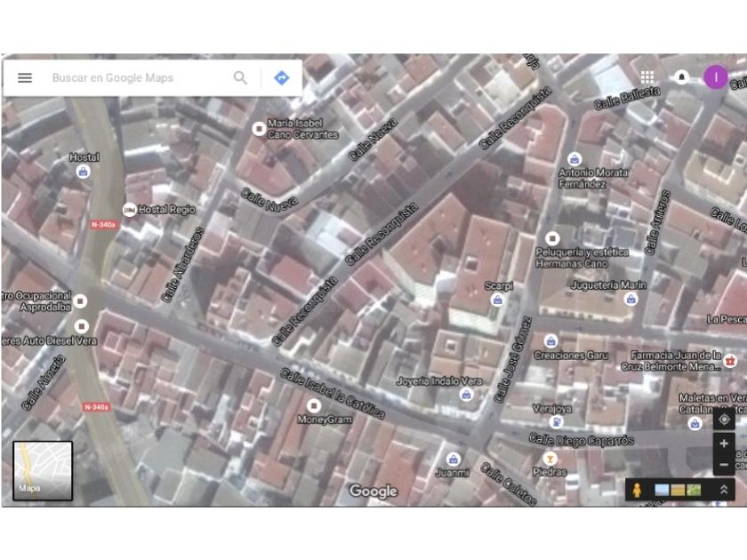Select the Scarpi shop marker
This screenshot has width=747, height=560.
(x=497, y=300)
